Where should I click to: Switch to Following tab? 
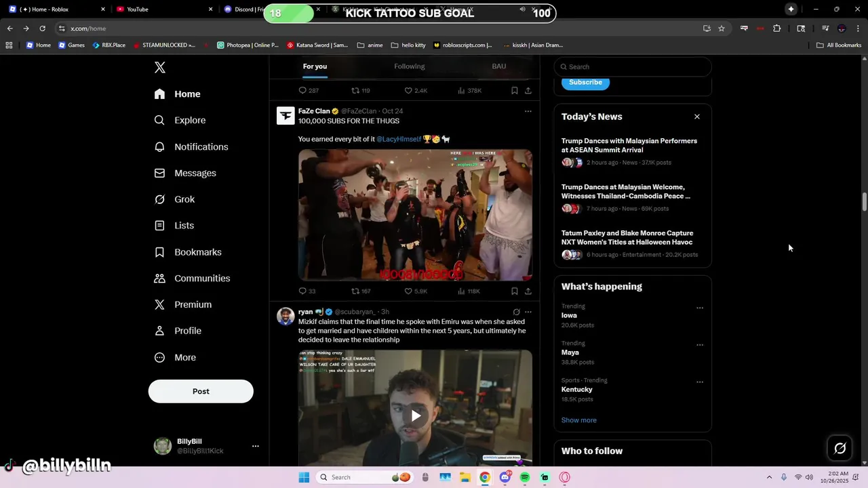(410, 66)
